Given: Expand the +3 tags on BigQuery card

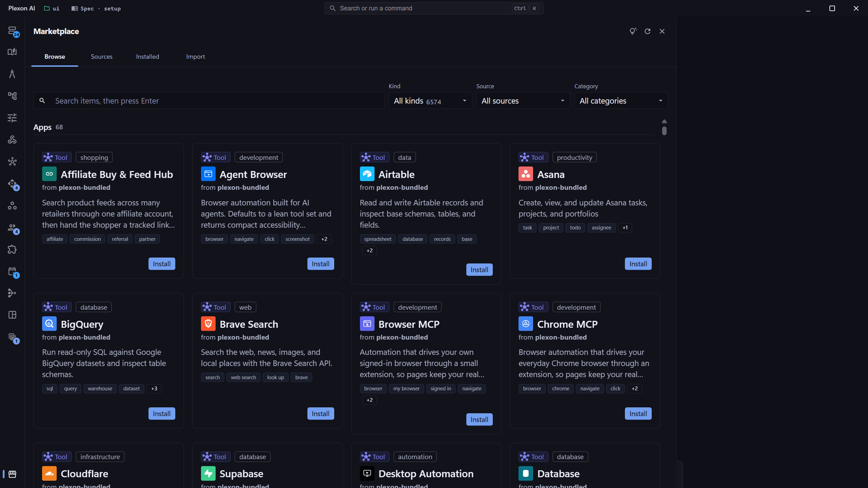Looking at the screenshot, I should [154, 389].
